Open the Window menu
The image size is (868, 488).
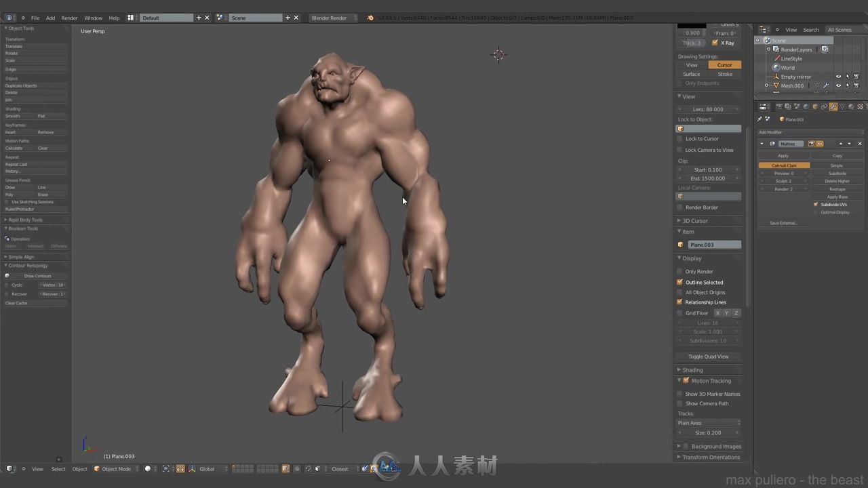pos(94,18)
